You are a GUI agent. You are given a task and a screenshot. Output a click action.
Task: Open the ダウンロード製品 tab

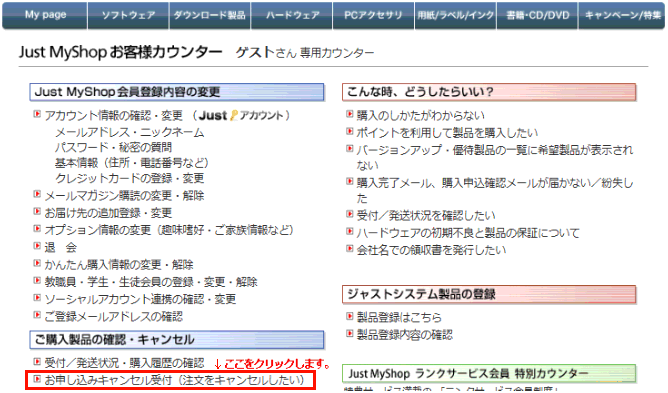210,15
